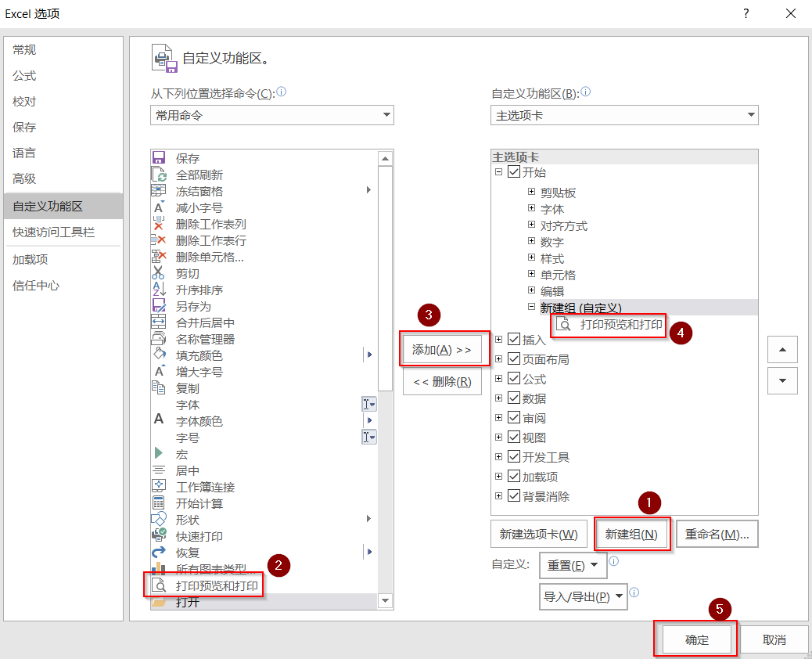Open the 信任中心 category
The image size is (812, 659).
(63, 286)
